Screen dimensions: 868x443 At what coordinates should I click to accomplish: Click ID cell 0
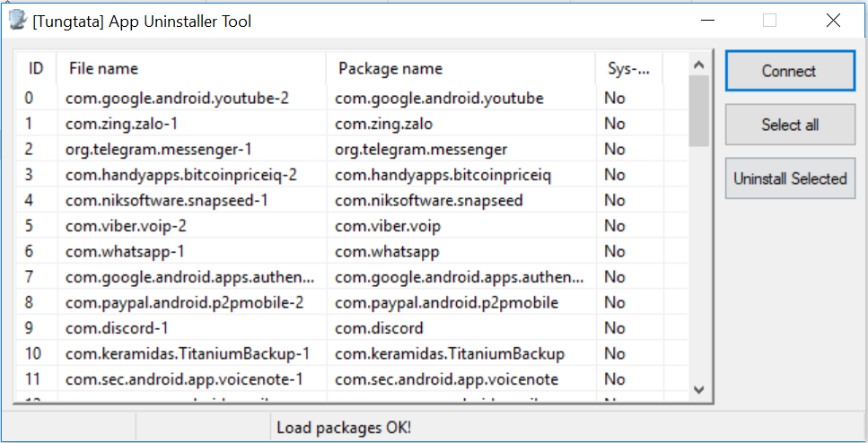tap(29, 98)
